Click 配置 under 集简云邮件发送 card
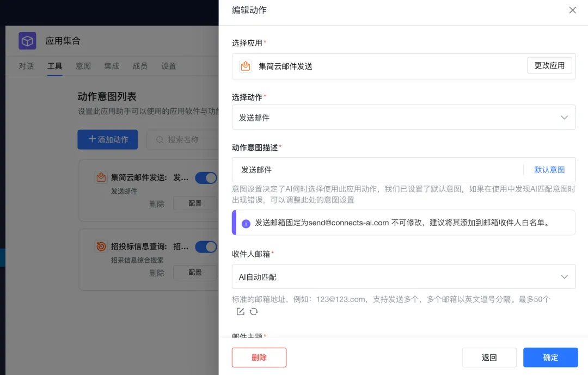The image size is (588, 375). click(195, 203)
